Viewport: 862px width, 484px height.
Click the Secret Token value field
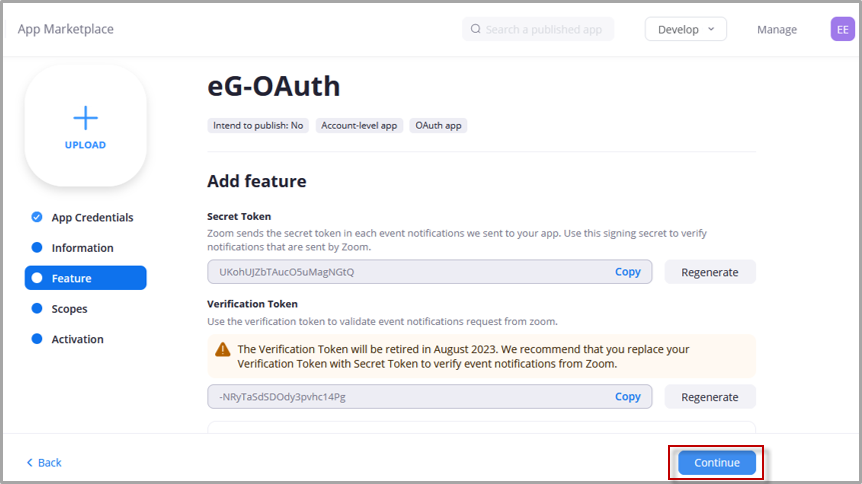point(429,272)
